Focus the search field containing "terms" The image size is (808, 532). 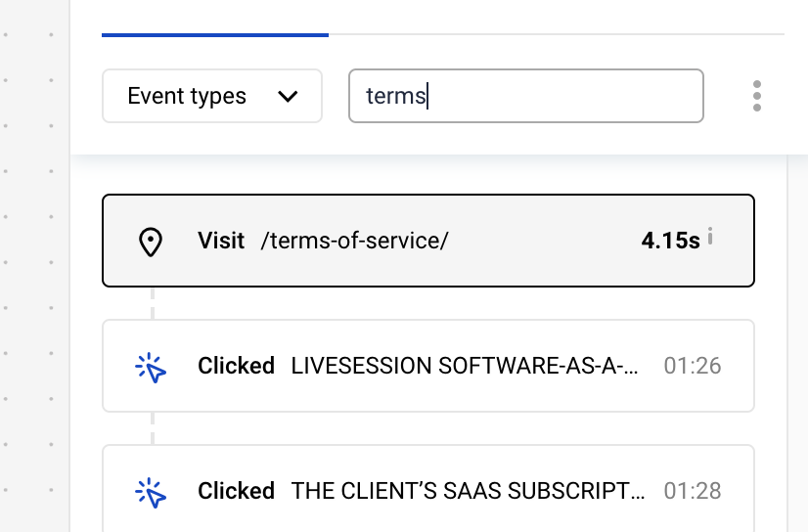point(525,96)
